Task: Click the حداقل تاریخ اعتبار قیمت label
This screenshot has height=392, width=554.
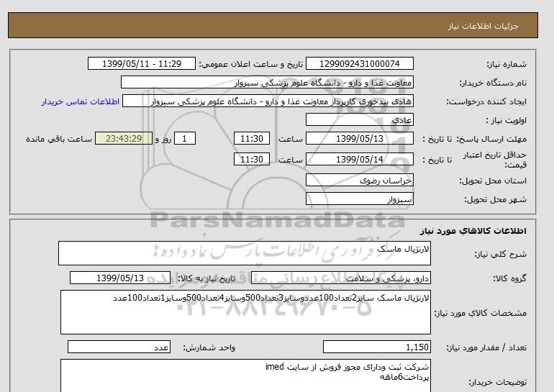Action: (x=495, y=160)
